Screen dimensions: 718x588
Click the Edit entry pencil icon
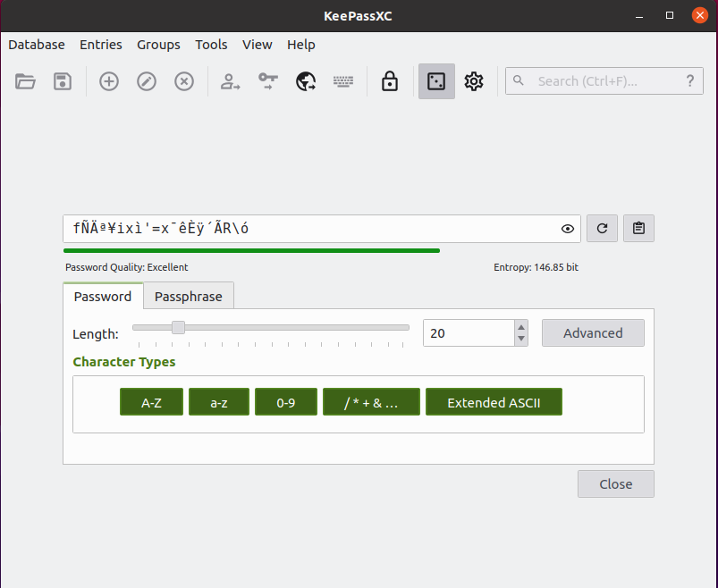[147, 81]
